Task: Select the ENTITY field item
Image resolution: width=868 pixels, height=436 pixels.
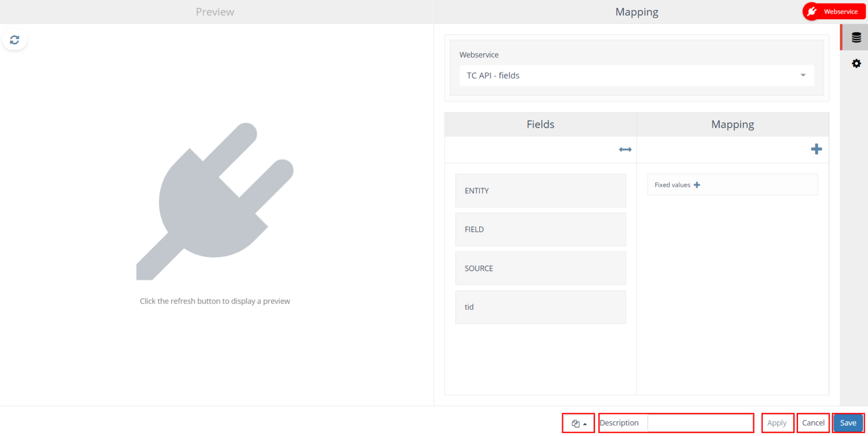Action: pyautogui.click(x=541, y=191)
